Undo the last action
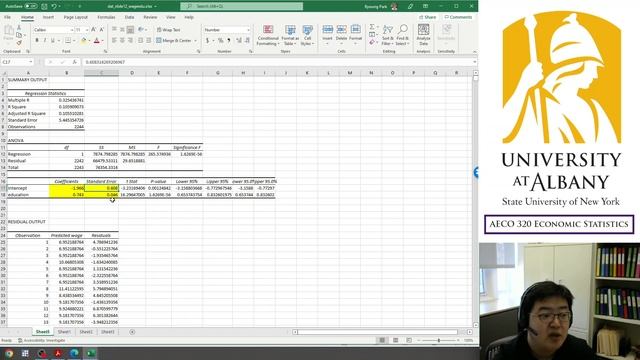 point(53,7)
